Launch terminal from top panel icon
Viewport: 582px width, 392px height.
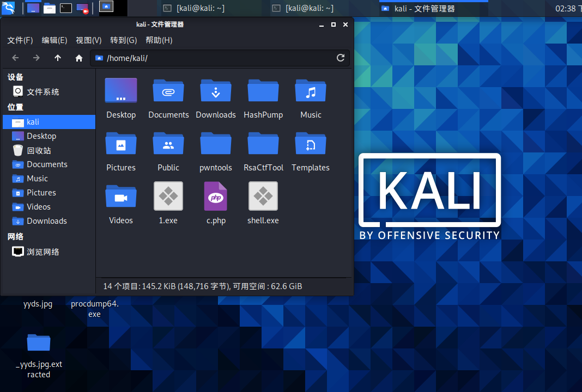[65, 8]
